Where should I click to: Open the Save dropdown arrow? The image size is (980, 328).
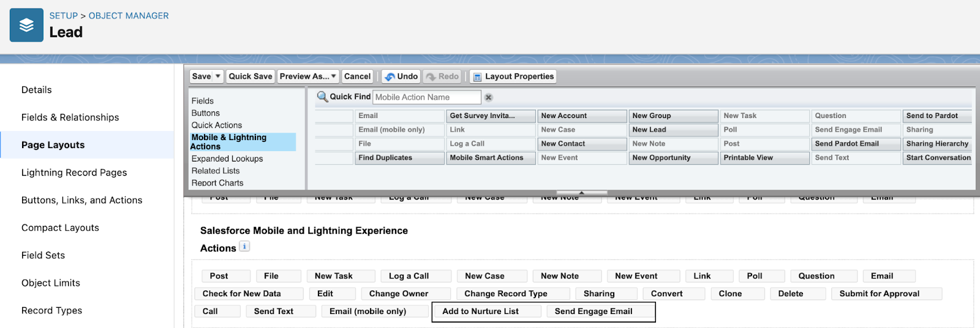click(x=218, y=76)
